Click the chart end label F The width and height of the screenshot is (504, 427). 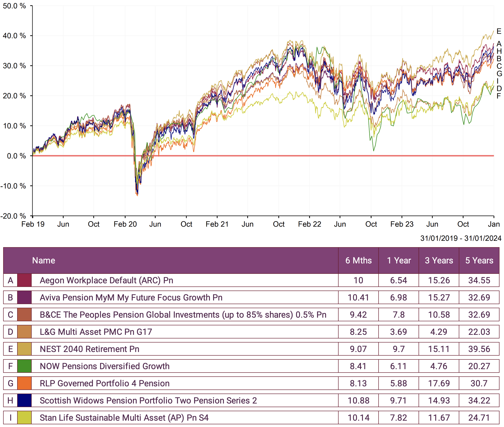tap(499, 96)
